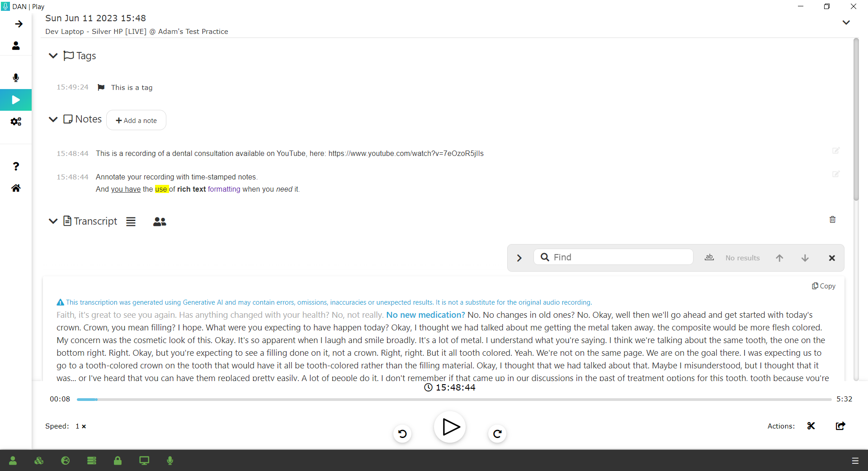The width and height of the screenshot is (868, 471).
Task: Expand the Find bar chevron
Action: click(x=519, y=258)
